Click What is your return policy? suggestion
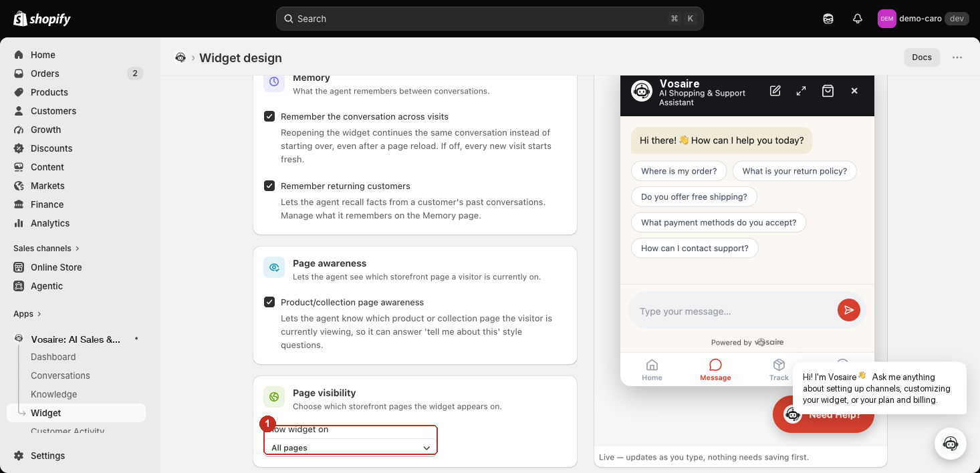The width and height of the screenshot is (980, 473). [x=794, y=171]
